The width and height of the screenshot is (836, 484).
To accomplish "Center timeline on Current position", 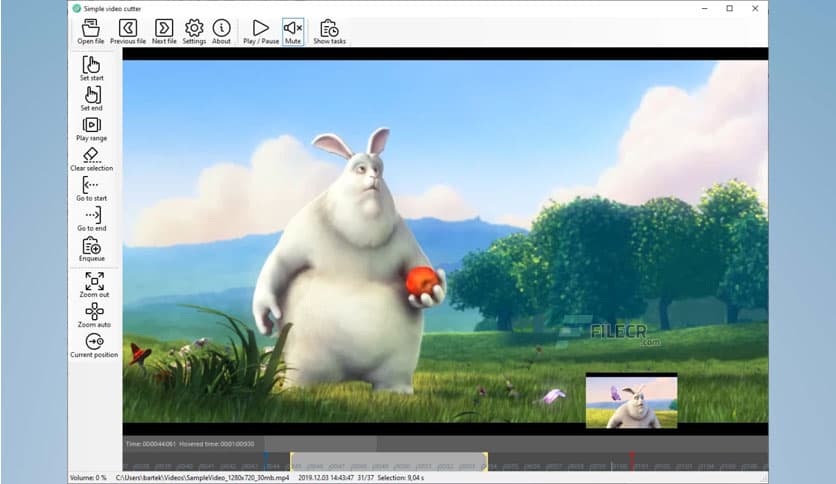I will (x=94, y=345).
